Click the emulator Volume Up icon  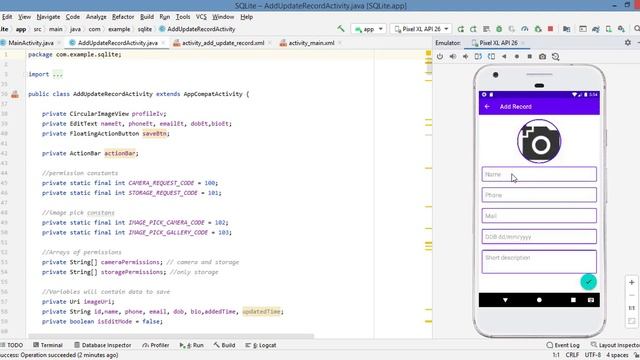coord(453,56)
